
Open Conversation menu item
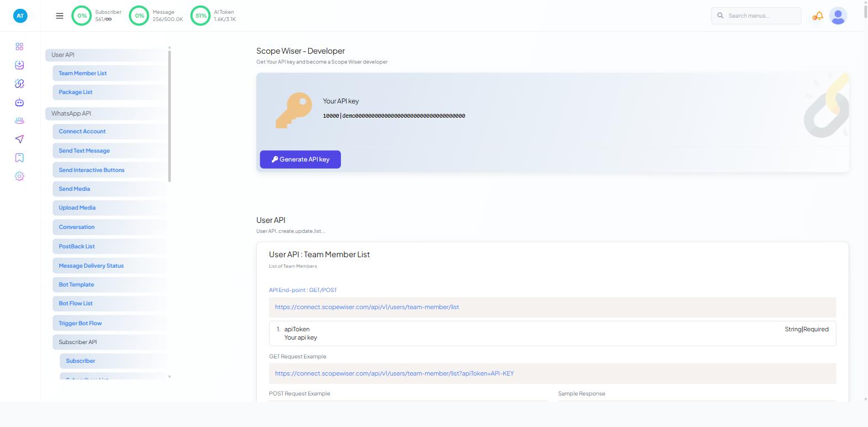(110, 227)
